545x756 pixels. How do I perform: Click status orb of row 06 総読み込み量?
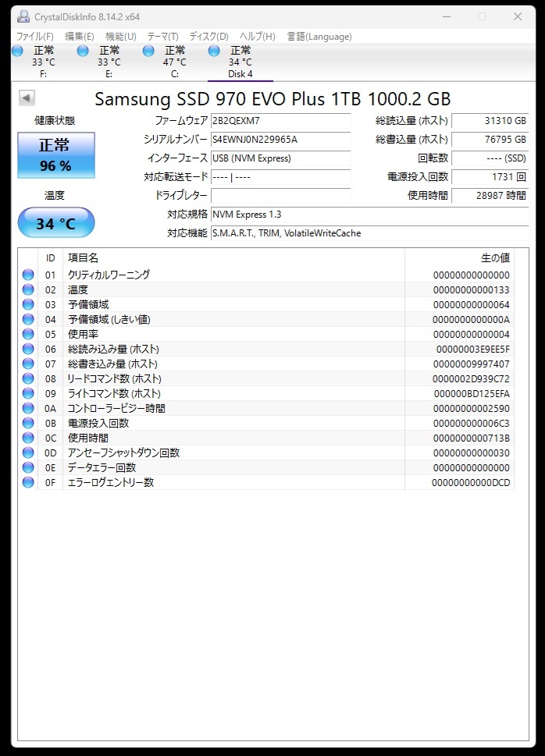(28, 349)
